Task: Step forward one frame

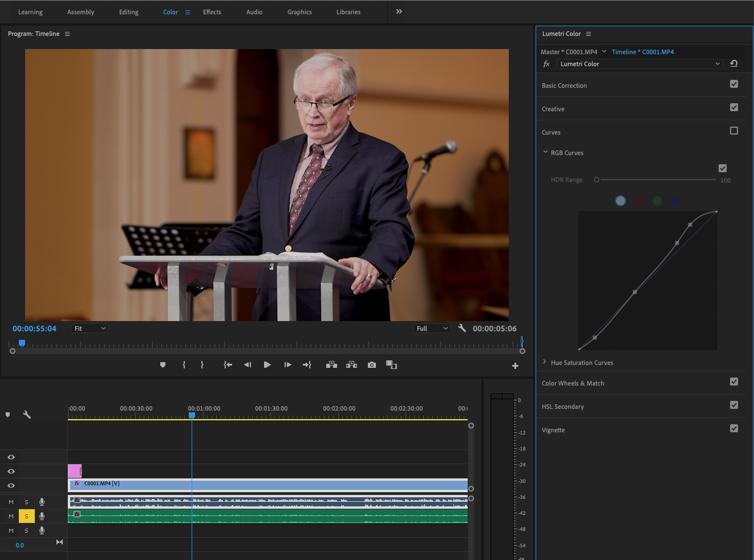Action: [287, 365]
